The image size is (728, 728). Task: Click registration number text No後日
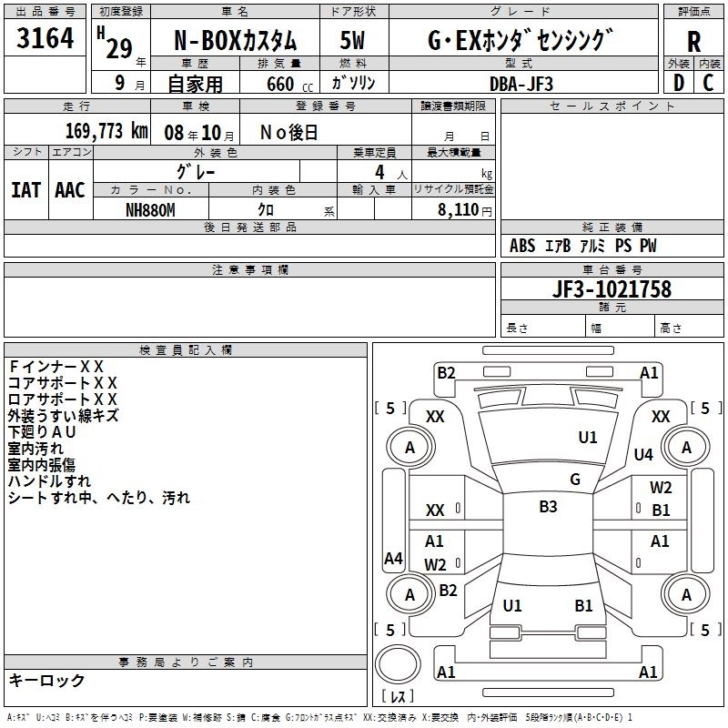(288, 133)
